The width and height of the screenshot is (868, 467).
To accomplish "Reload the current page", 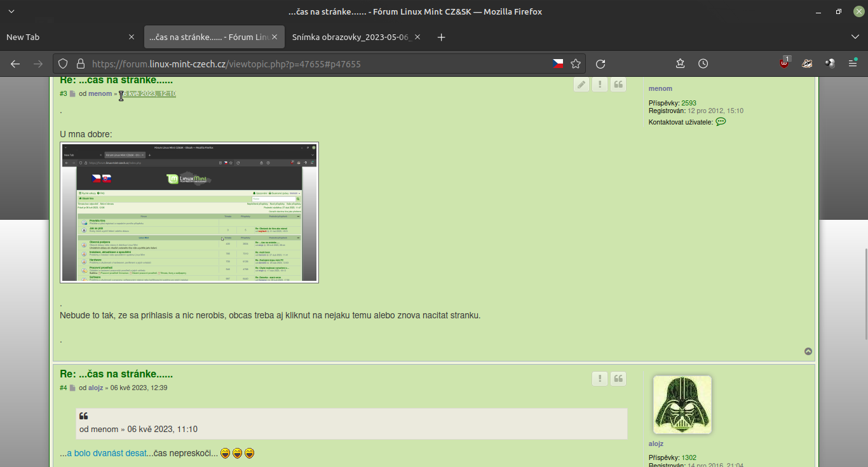I will tap(600, 64).
